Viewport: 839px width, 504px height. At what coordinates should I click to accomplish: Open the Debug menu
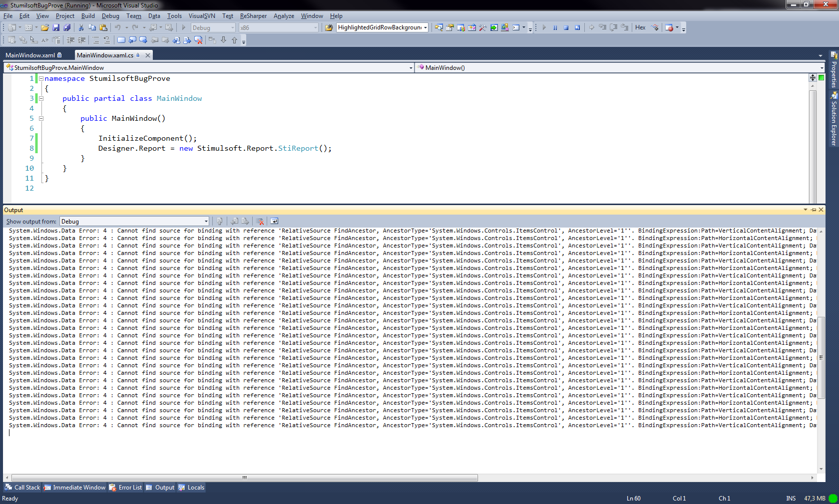110,16
